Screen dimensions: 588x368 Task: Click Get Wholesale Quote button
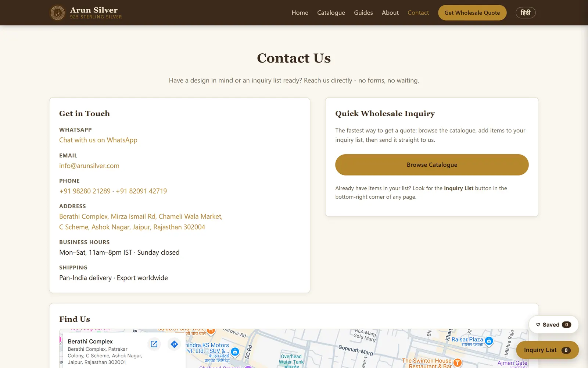tap(472, 13)
